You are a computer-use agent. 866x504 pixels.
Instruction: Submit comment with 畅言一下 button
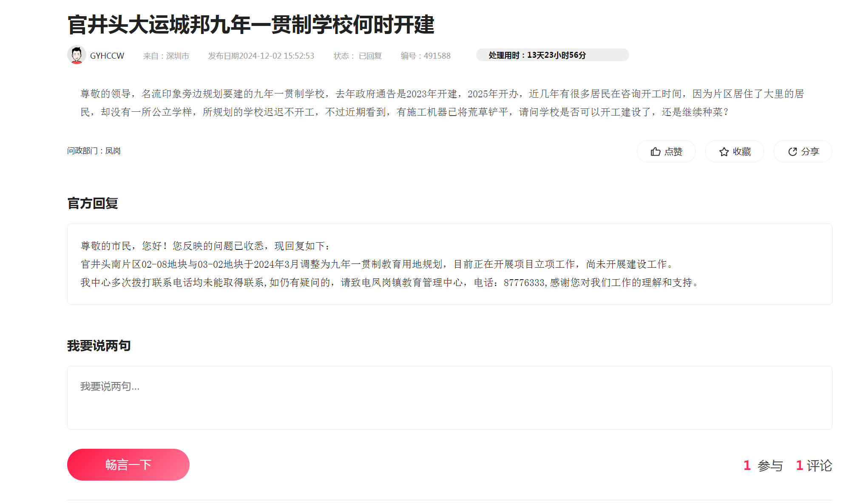[x=128, y=464]
